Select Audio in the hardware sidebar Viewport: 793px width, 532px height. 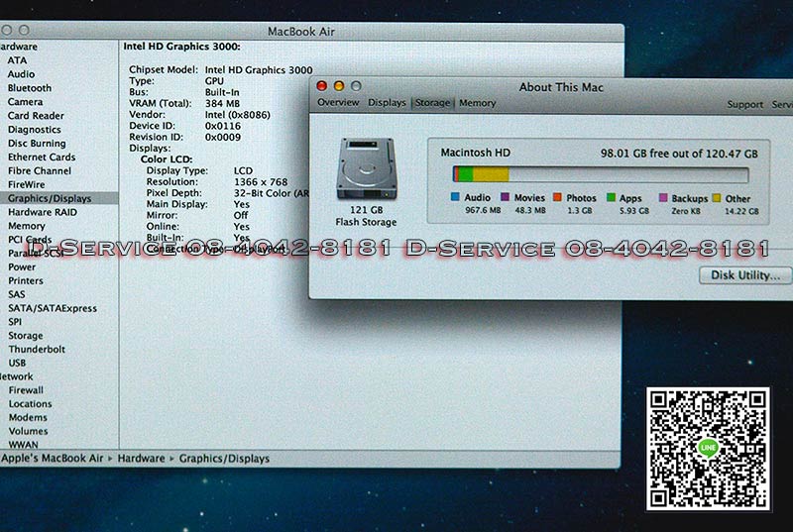(21, 74)
